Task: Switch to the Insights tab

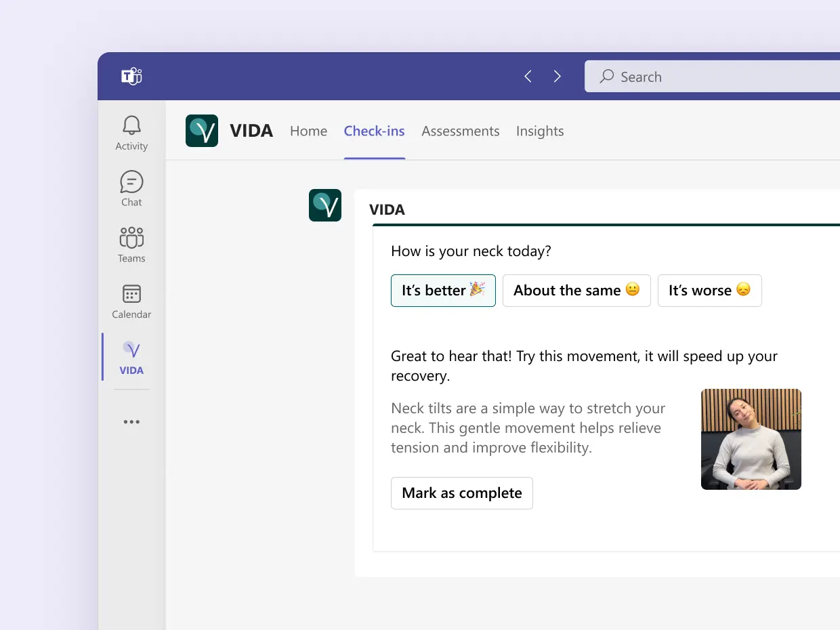Action: coord(540,131)
